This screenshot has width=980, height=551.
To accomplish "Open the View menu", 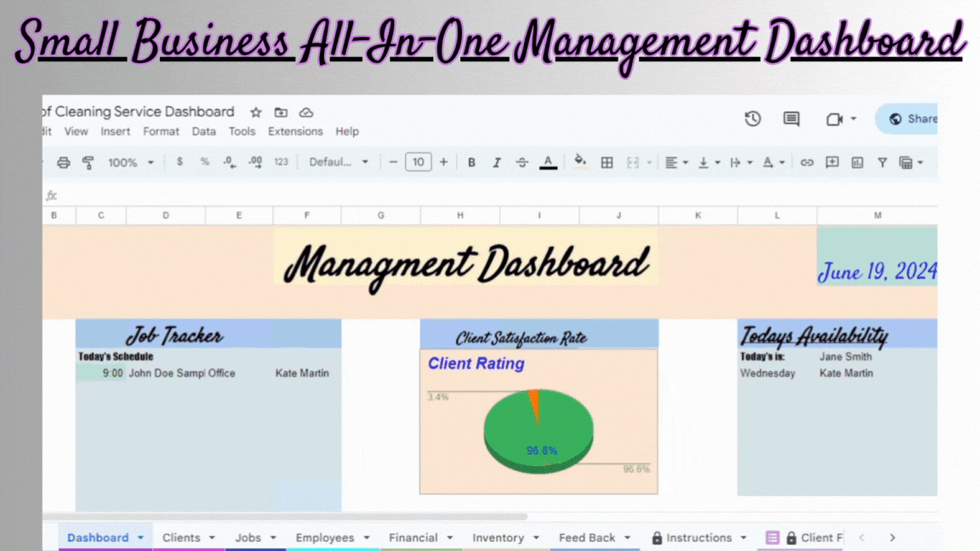I will coord(76,131).
